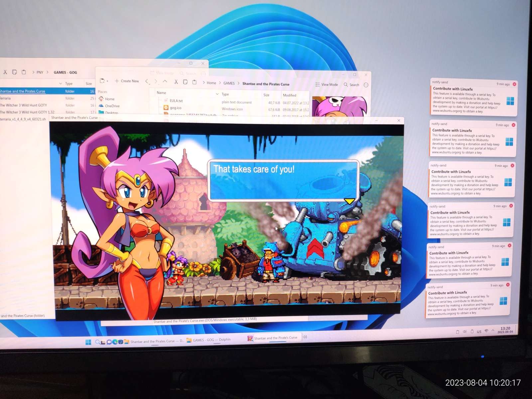Select the Terraria folder row
The height and width of the screenshot is (399, 532).
coord(48,98)
